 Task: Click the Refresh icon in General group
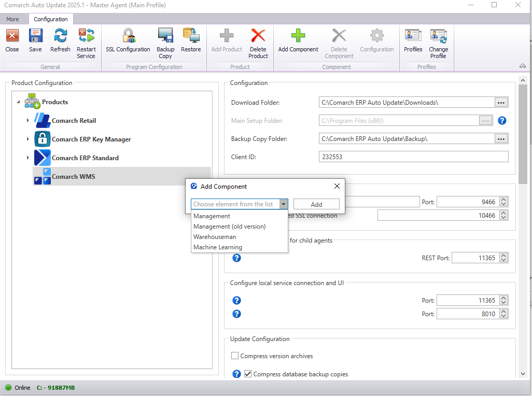click(60, 36)
